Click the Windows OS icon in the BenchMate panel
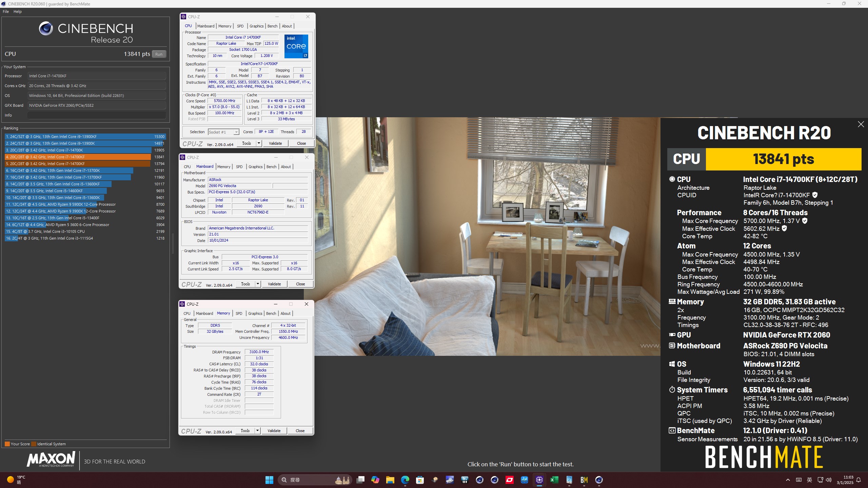 click(x=672, y=364)
